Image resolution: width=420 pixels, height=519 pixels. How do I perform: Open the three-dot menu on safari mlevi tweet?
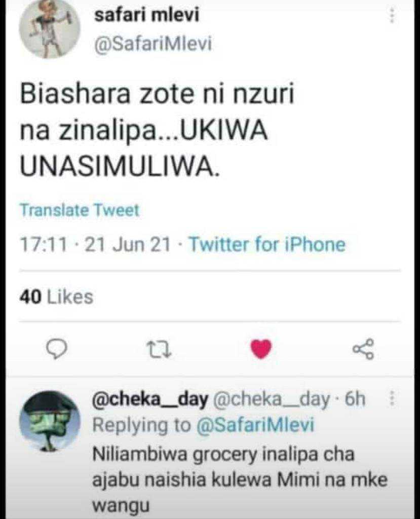[392, 15]
